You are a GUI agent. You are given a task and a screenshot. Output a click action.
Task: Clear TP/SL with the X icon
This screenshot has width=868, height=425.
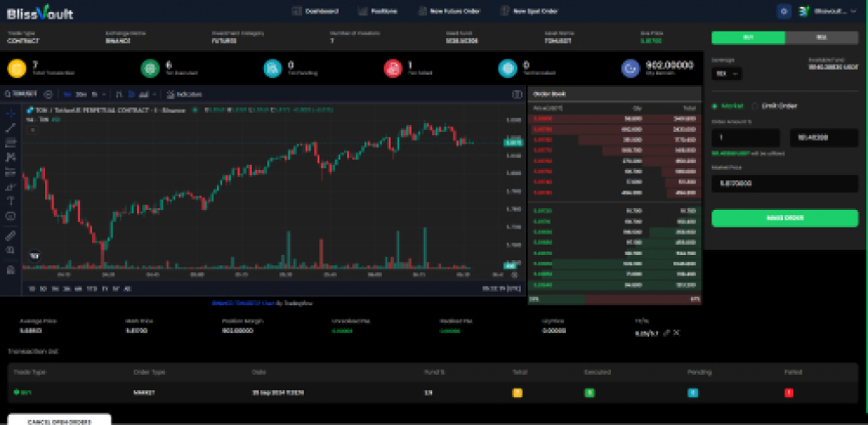677,332
